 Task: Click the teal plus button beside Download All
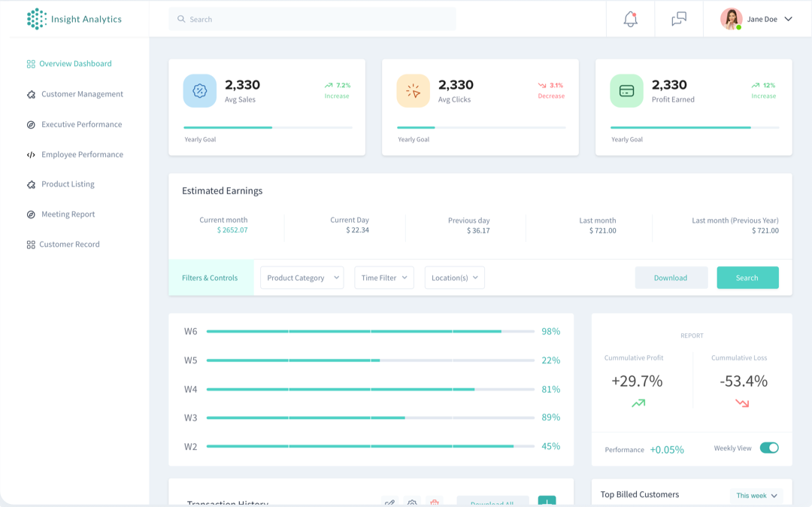click(x=547, y=501)
